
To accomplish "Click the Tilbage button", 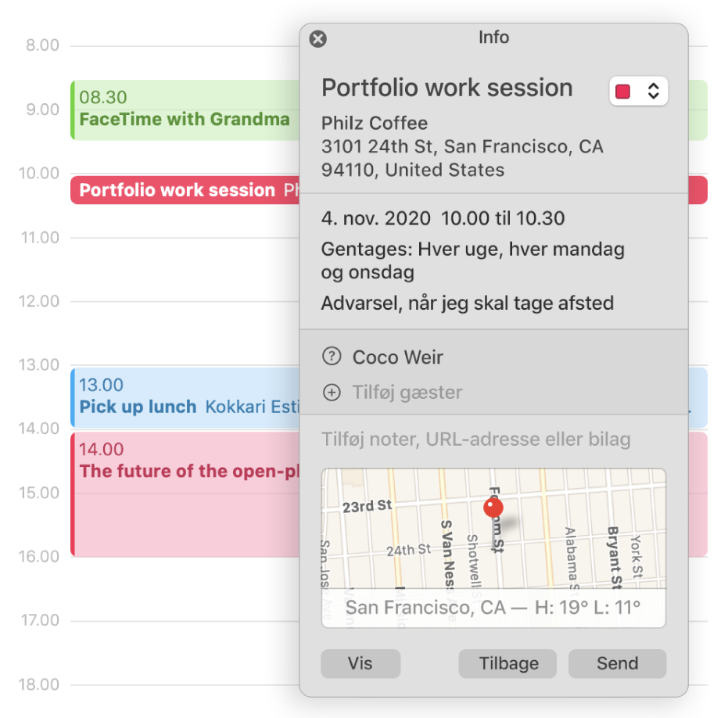I will 507,663.
